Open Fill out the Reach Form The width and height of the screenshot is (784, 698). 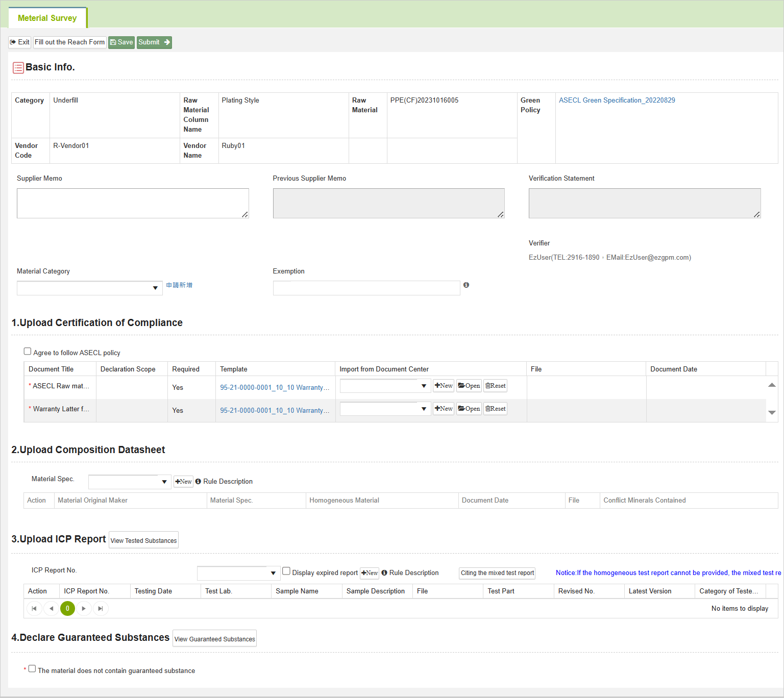pos(70,42)
